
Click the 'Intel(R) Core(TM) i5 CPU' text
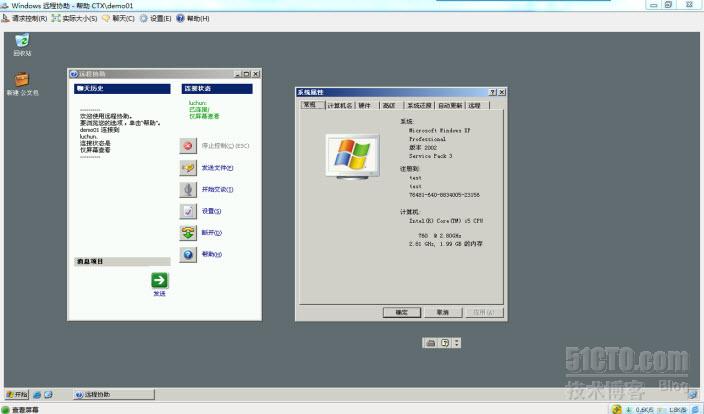click(x=446, y=221)
